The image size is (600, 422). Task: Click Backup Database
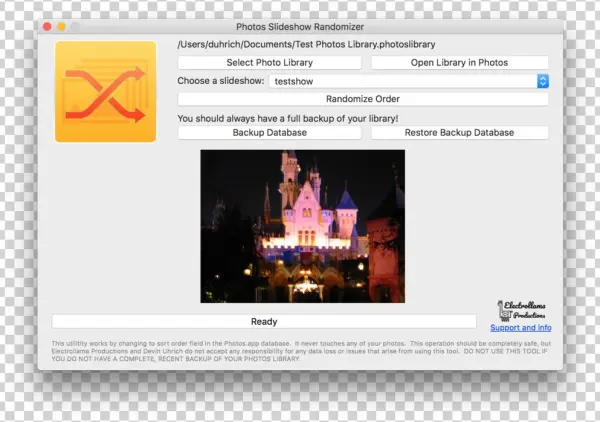click(x=269, y=132)
